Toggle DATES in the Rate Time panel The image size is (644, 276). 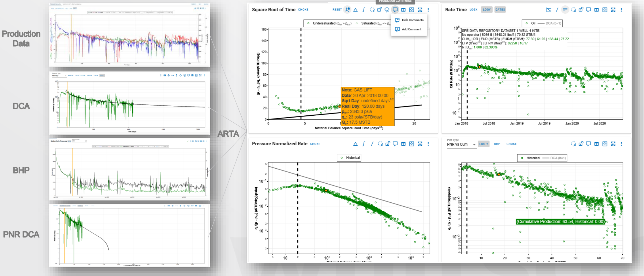click(500, 10)
